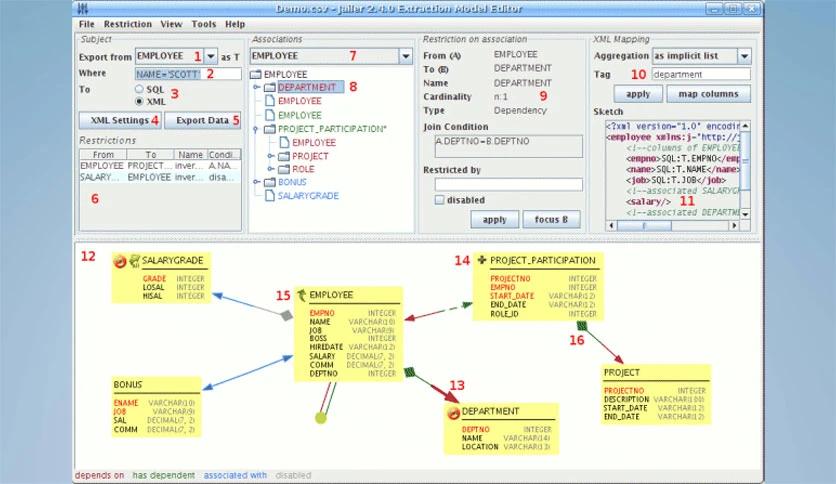Screen dimensions: 836x484
Task: Click apply under the disabled checkbox
Action: (494, 220)
